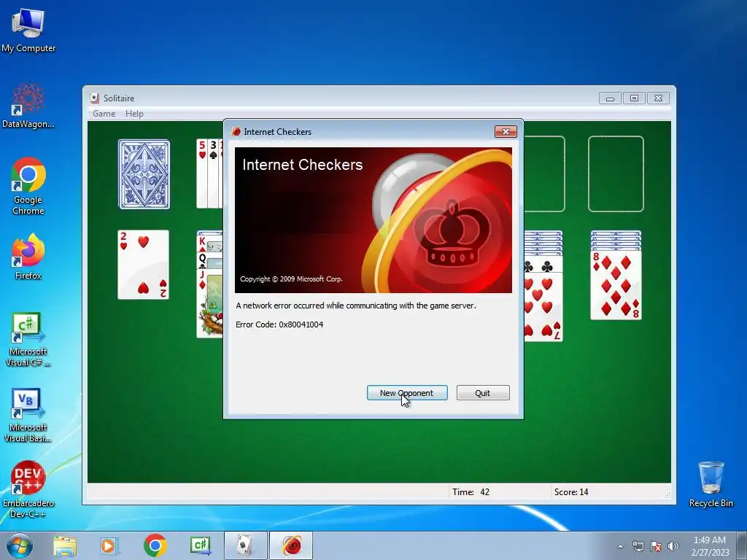Open the Windows Start menu
The image size is (747, 560).
(20, 545)
